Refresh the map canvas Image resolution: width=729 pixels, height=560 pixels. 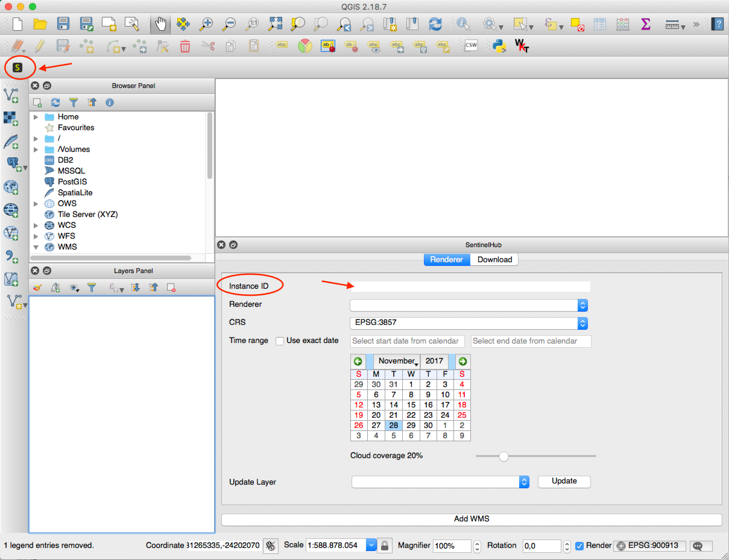(435, 24)
